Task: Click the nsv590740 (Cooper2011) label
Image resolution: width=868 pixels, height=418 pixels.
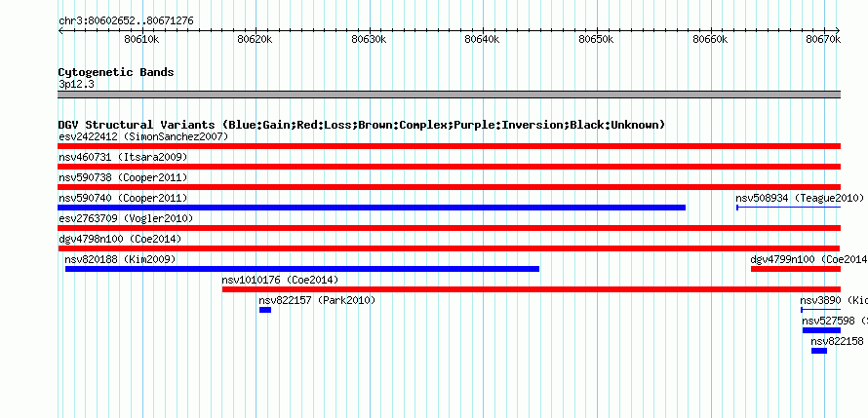Action: click(x=123, y=198)
